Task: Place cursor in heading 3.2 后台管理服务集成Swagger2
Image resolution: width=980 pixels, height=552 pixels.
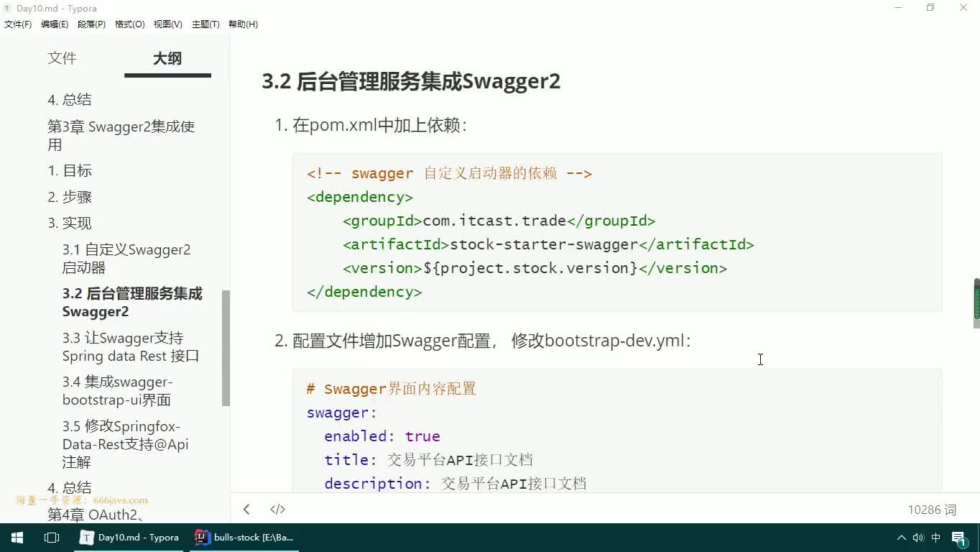Action: tap(411, 81)
